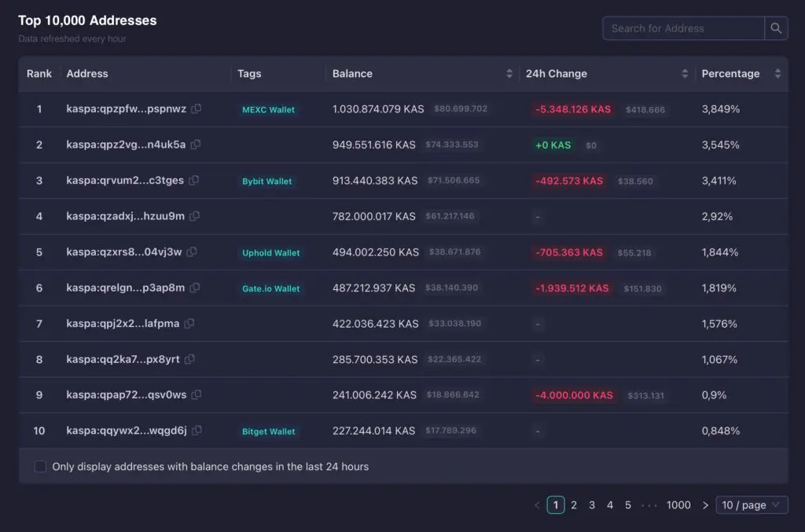Viewport: 805px width, 532px height.
Task: Select the MEXC Wallet tag
Action: (268, 110)
